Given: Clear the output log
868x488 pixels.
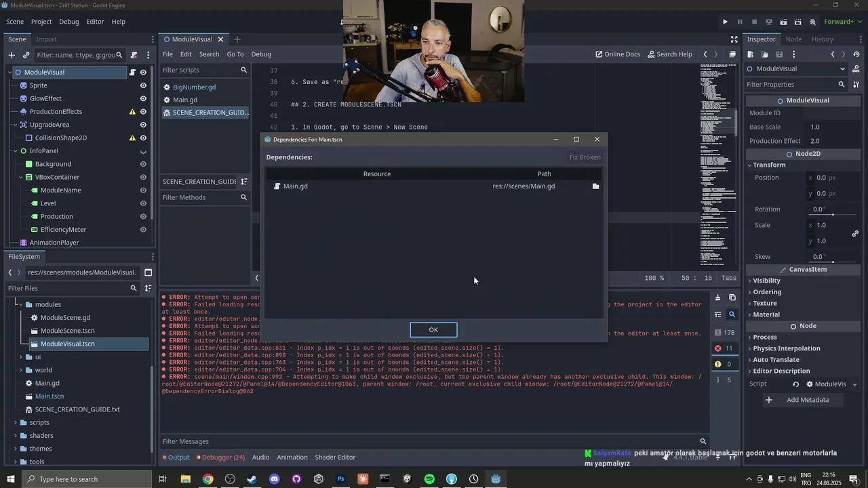Looking at the screenshot, I should pos(717,298).
